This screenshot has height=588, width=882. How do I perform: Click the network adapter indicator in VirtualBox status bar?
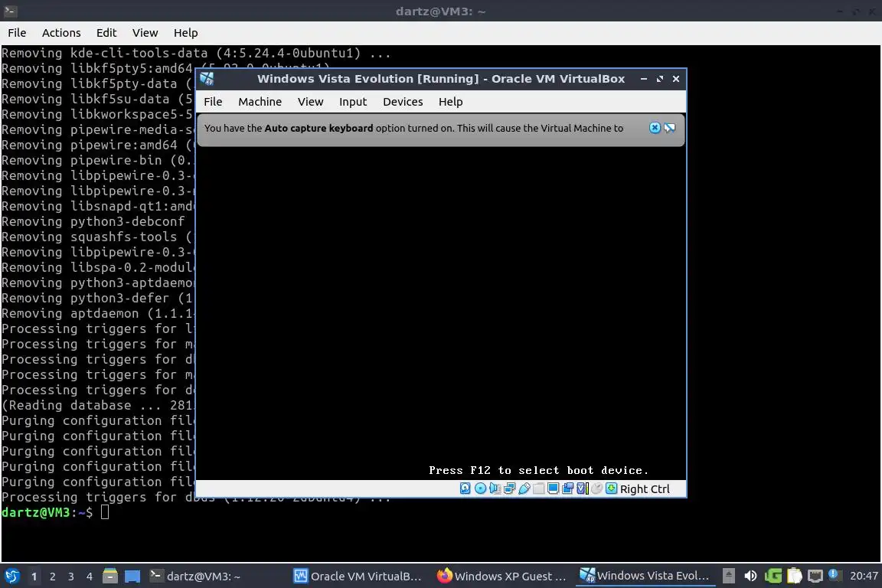pyautogui.click(x=510, y=488)
